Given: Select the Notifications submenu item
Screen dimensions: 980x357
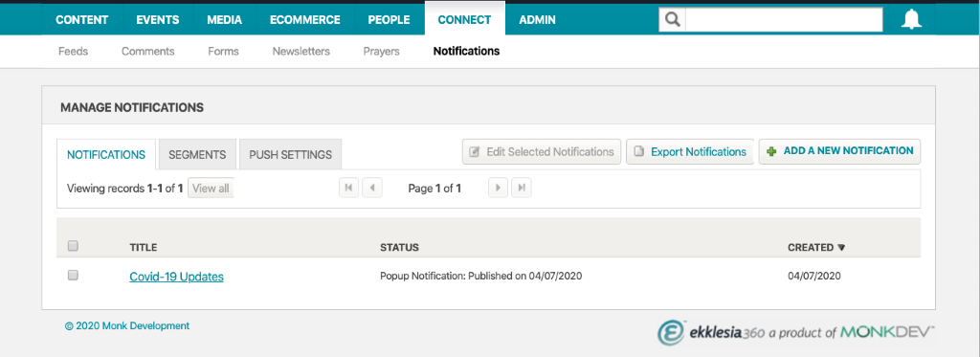Looking at the screenshot, I should (466, 52).
